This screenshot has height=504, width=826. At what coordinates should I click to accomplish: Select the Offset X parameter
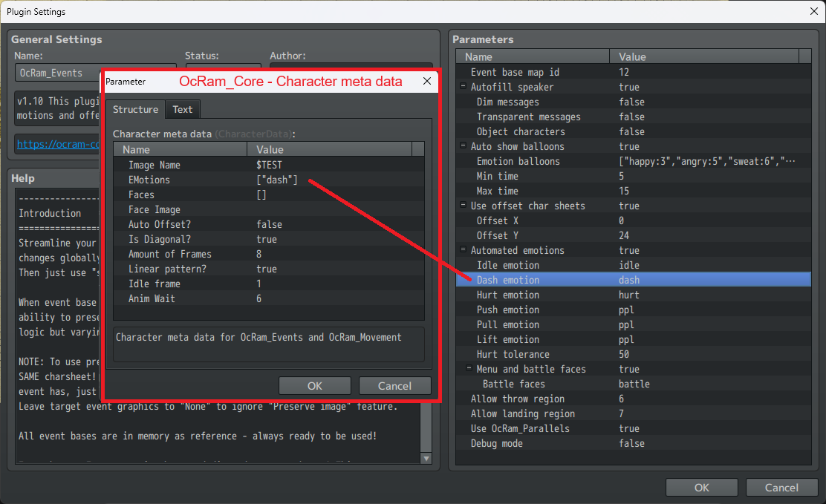tap(633, 220)
